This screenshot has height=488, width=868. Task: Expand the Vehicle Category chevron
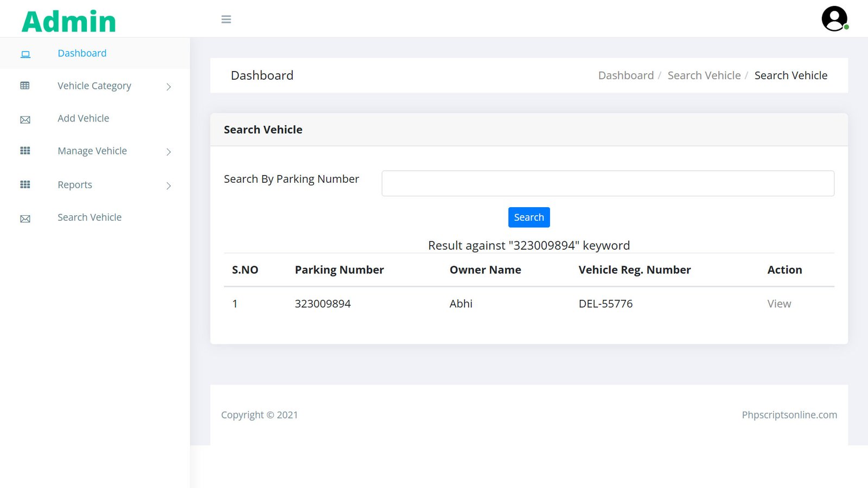169,87
